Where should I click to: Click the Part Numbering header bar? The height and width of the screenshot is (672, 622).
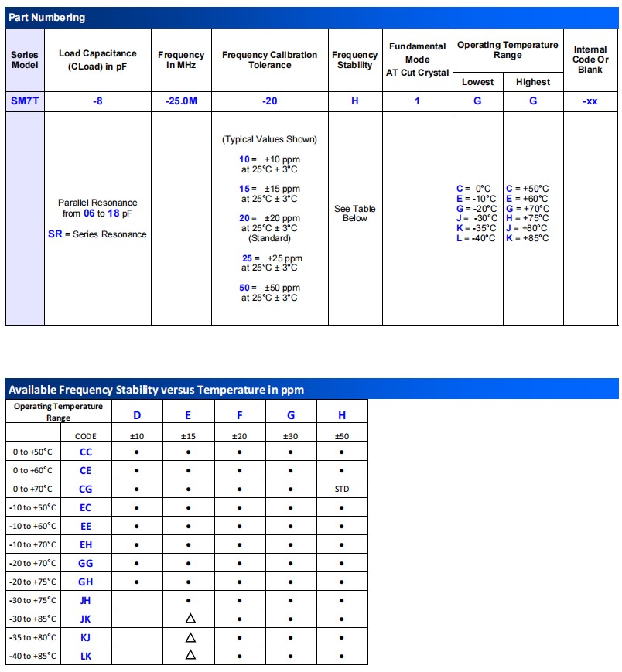pos(312,18)
